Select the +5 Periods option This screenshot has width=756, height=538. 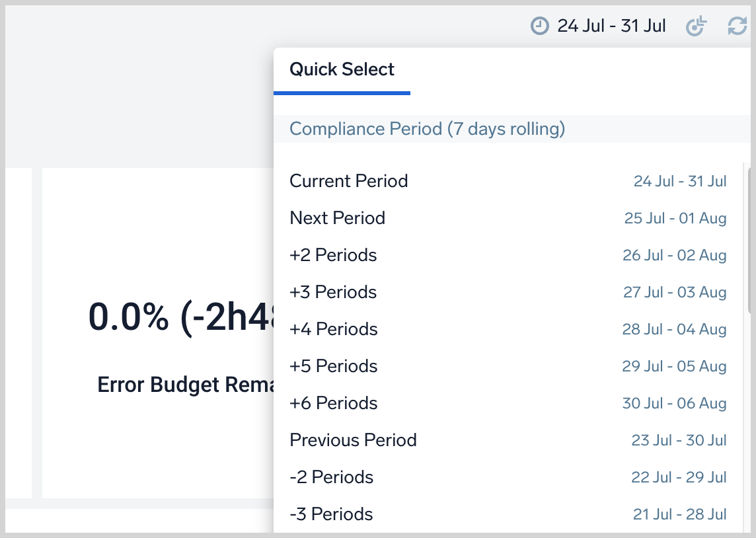pyautogui.click(x=334, y=366)
